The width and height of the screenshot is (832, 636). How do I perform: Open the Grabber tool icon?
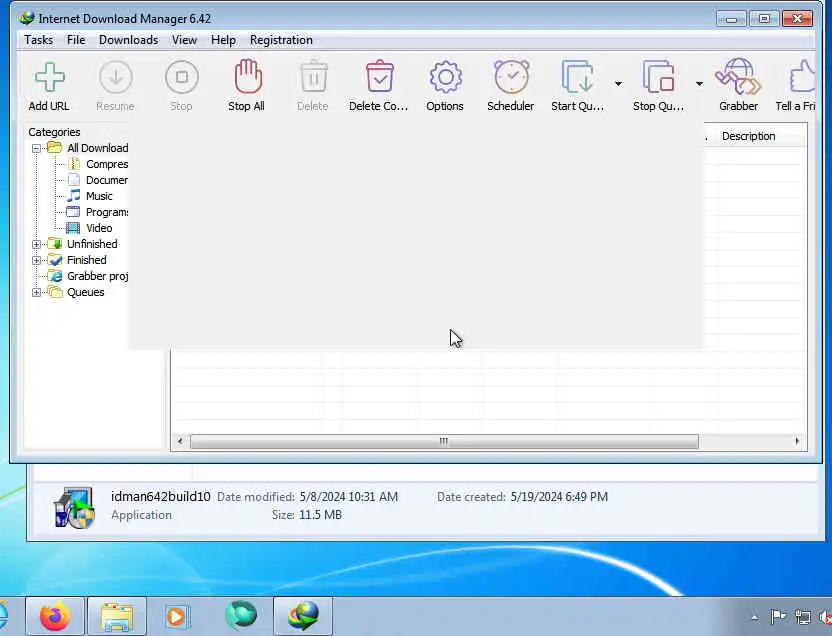click(738, 76)
